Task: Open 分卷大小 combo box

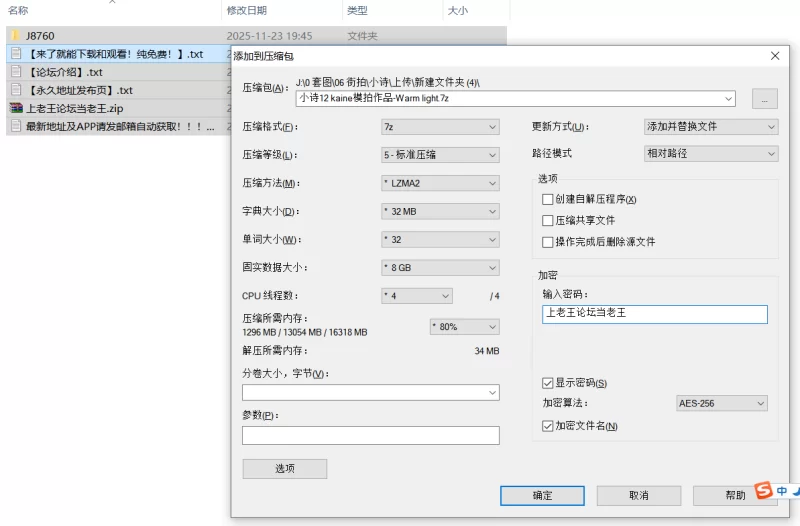Action: coord(371,392)
